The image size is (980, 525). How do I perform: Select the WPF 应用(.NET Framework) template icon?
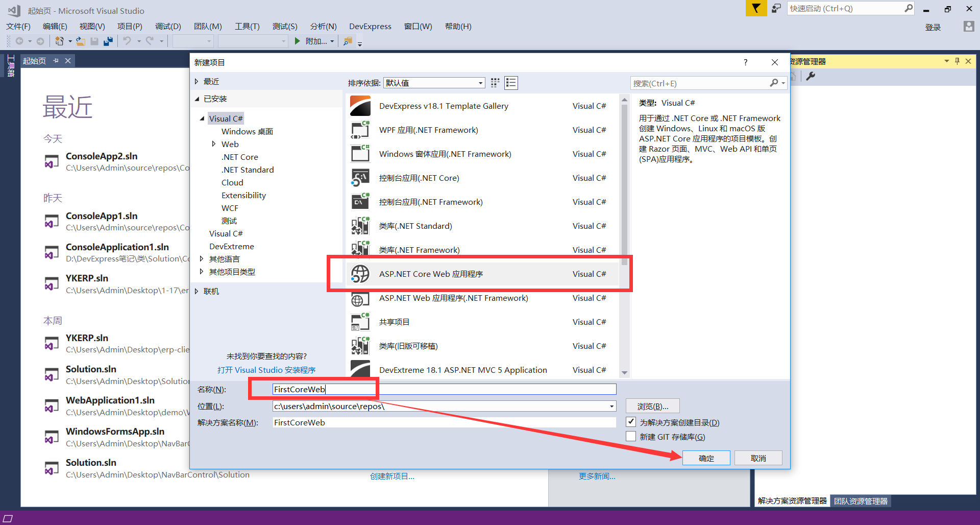coord(360,130)
